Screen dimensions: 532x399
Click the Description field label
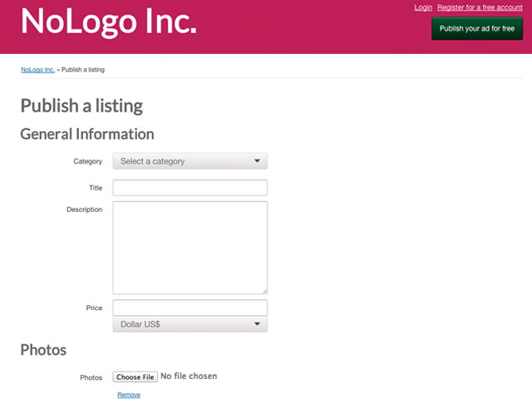point(85,209)
